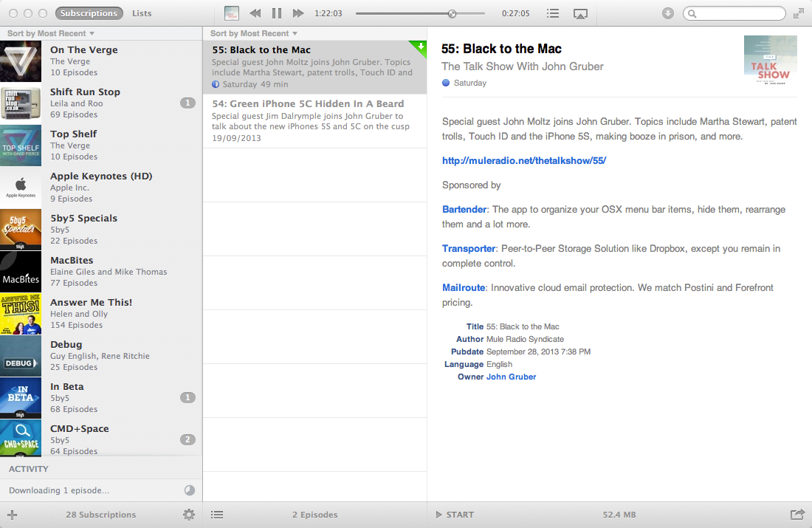Open the downloads arrow icon

coord(668,13)
